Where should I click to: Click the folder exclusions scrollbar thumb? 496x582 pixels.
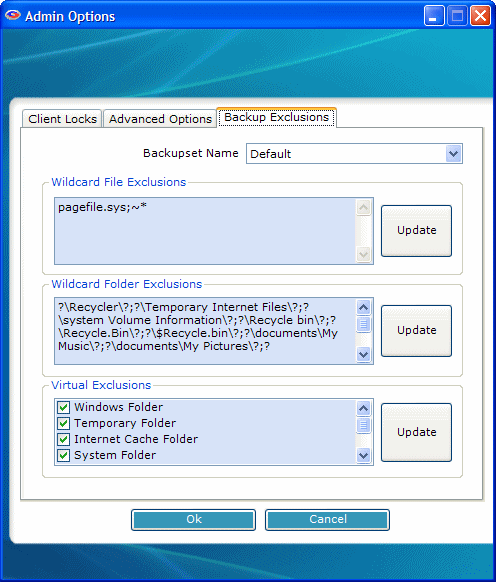(363, 324)
